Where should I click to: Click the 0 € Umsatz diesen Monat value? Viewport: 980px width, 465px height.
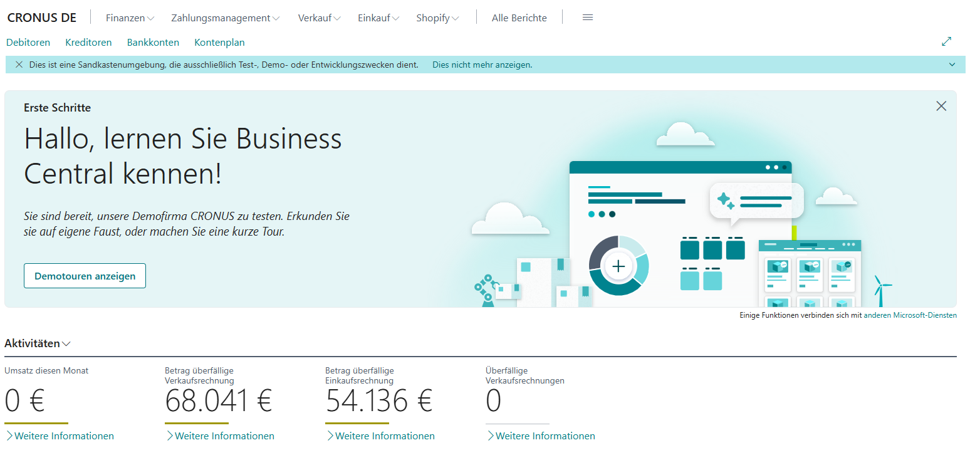[x=25, y=400]
